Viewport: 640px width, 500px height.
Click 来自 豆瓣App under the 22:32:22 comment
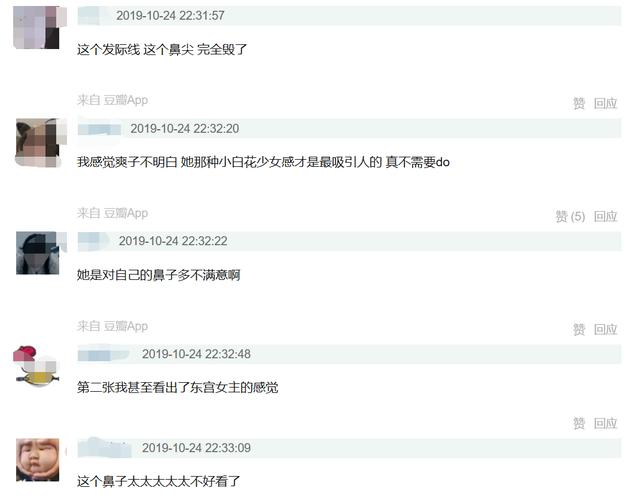point(112,326)
